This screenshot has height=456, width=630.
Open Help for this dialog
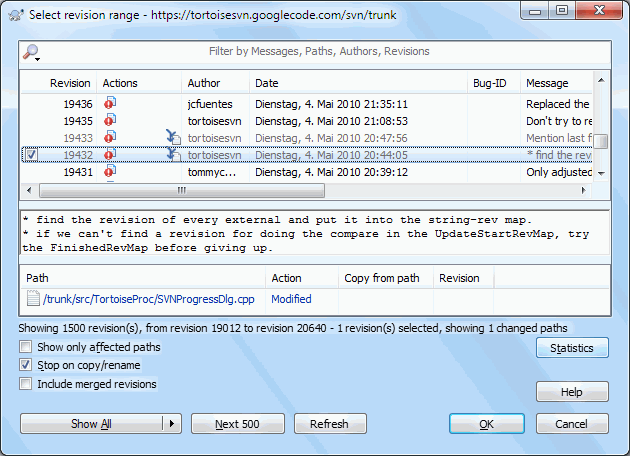572,392
